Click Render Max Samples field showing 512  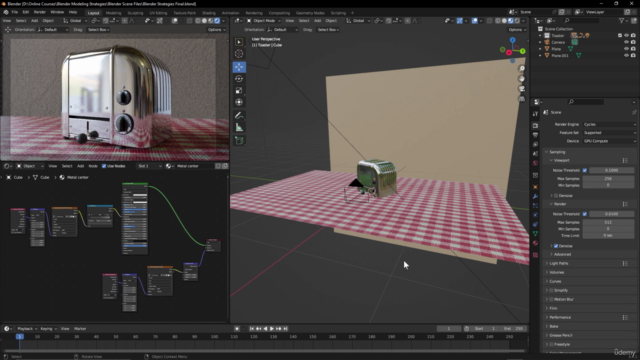pos(608,222)
